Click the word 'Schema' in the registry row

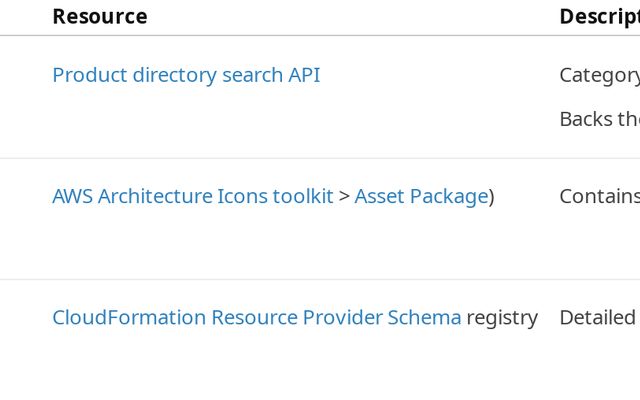427,318
